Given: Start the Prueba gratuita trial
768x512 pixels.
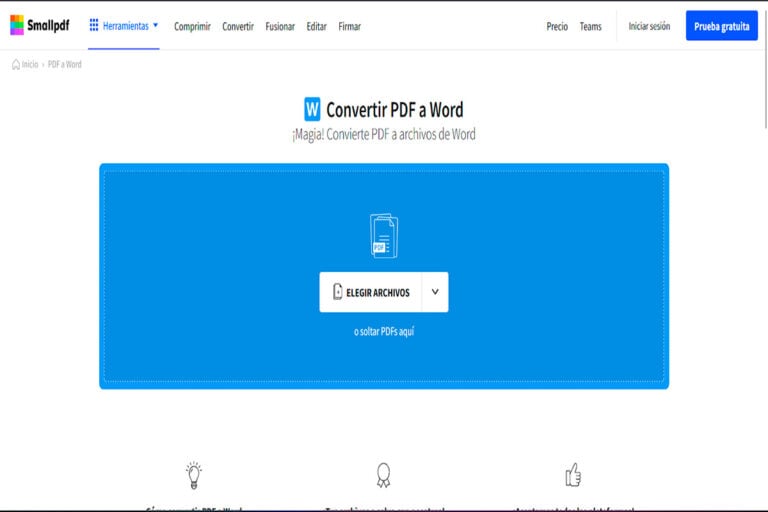Looking at the screenshot, I should pyautogui.click(x=721, y=25).
